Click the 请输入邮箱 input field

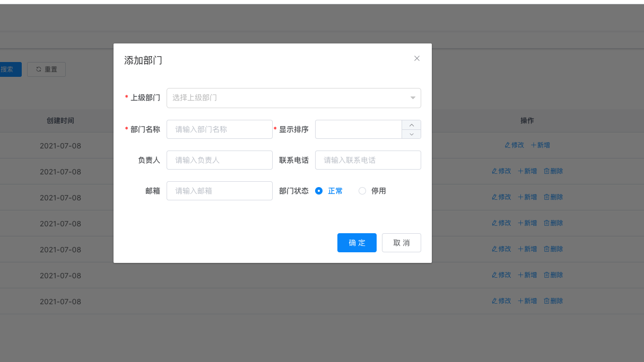[x=220, y=191]
